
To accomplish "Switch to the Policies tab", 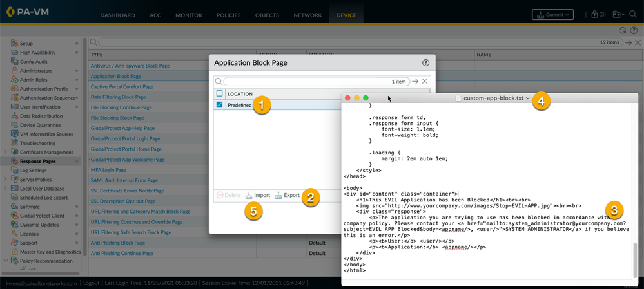I will (227, 15).
